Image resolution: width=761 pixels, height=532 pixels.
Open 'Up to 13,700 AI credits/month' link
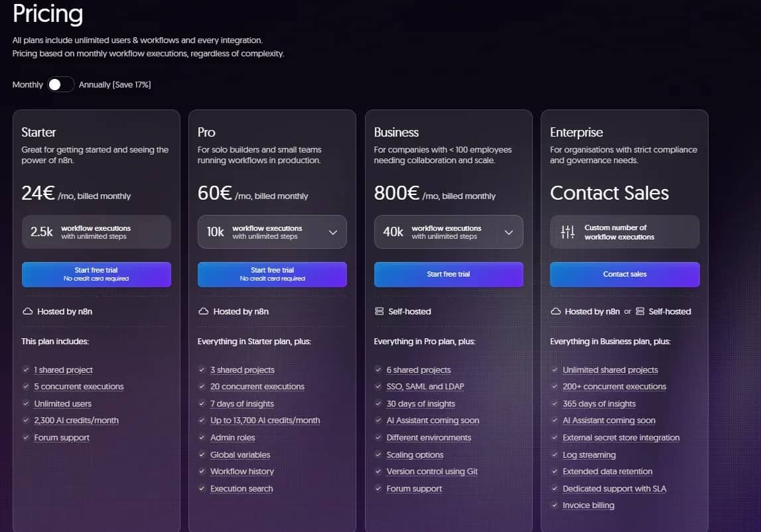[x=265, y=421]
